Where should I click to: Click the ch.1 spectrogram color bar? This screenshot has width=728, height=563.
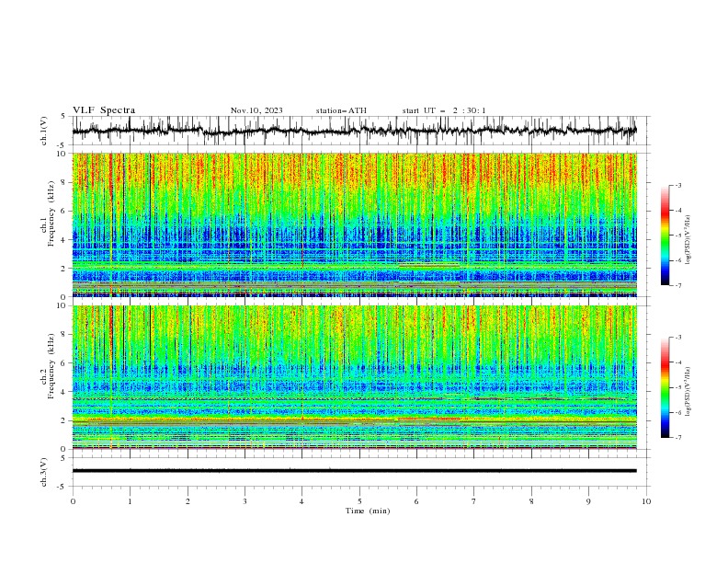(665, 236)
